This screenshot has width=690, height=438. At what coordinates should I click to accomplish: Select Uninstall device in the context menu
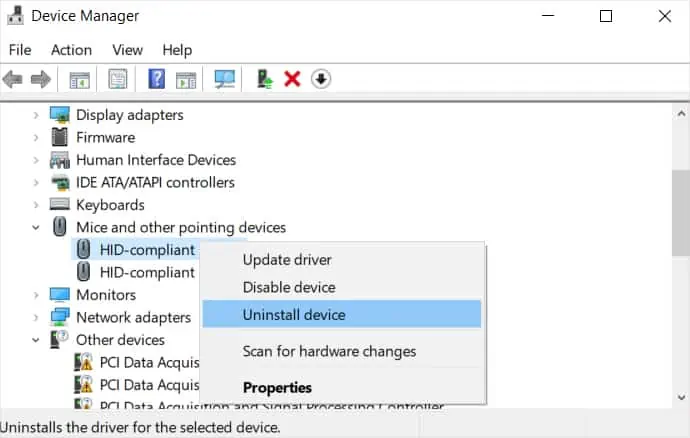(342, 314)
